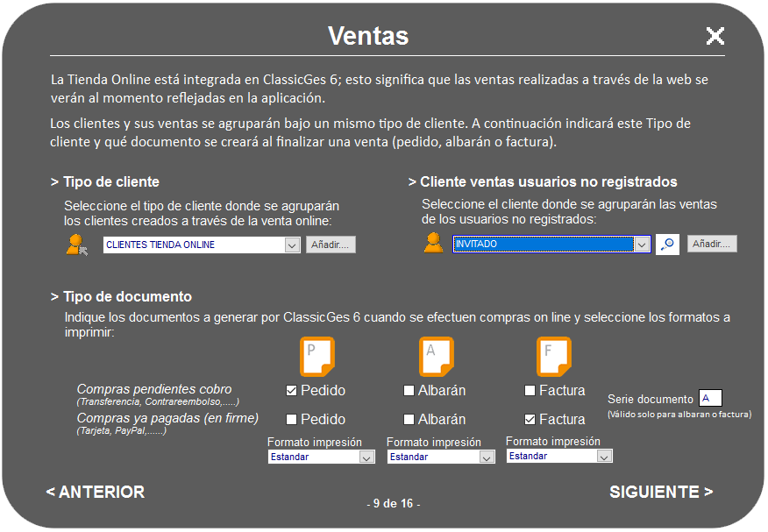This screenshot has height=532, width=768.
Task: Uncheck Factura for compras ya pagadas
Action: click(530, 419)
